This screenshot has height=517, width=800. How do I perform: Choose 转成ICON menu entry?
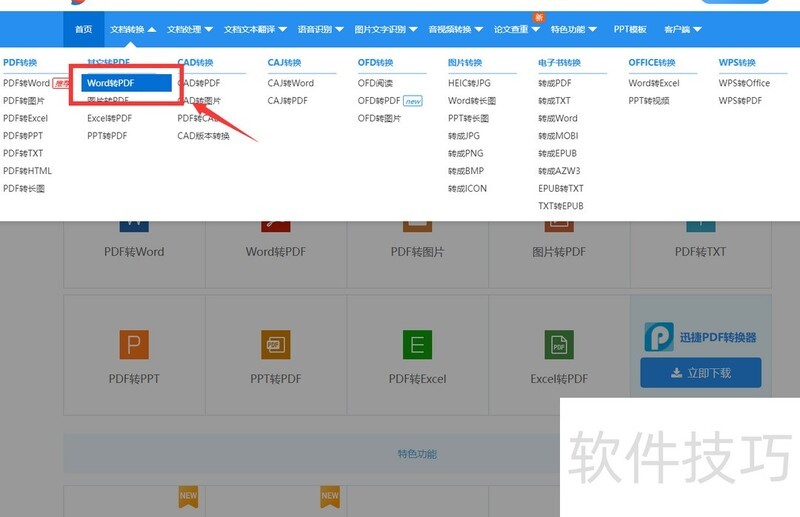467,188
